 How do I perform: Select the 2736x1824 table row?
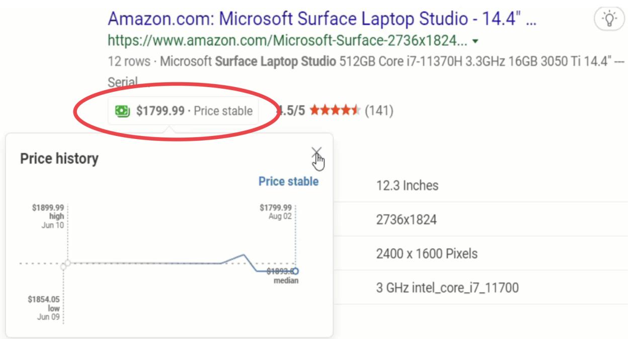point(406,220)
